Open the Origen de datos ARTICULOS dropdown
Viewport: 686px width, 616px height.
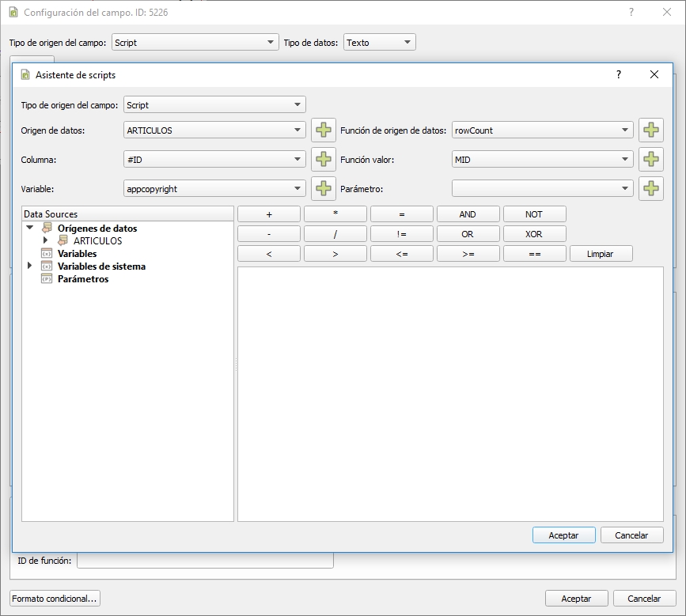coord(214,130)
